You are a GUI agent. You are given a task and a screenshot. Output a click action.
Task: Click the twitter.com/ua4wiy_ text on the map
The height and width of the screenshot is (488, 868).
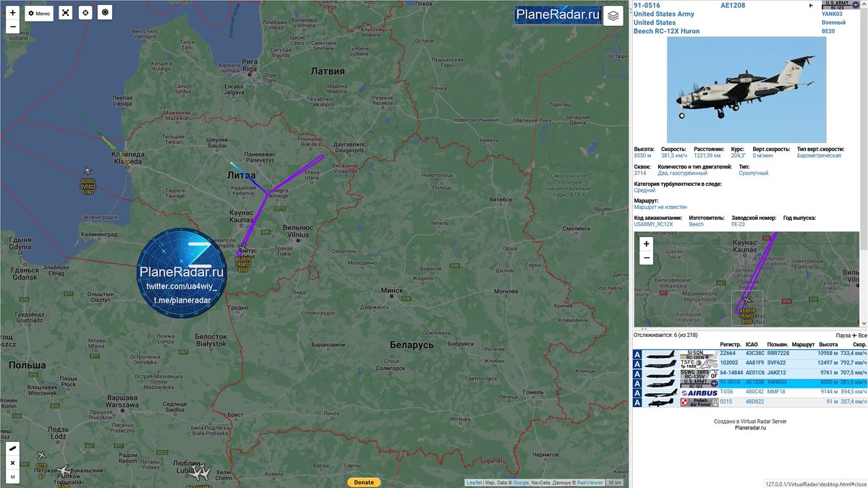(182, 287)
